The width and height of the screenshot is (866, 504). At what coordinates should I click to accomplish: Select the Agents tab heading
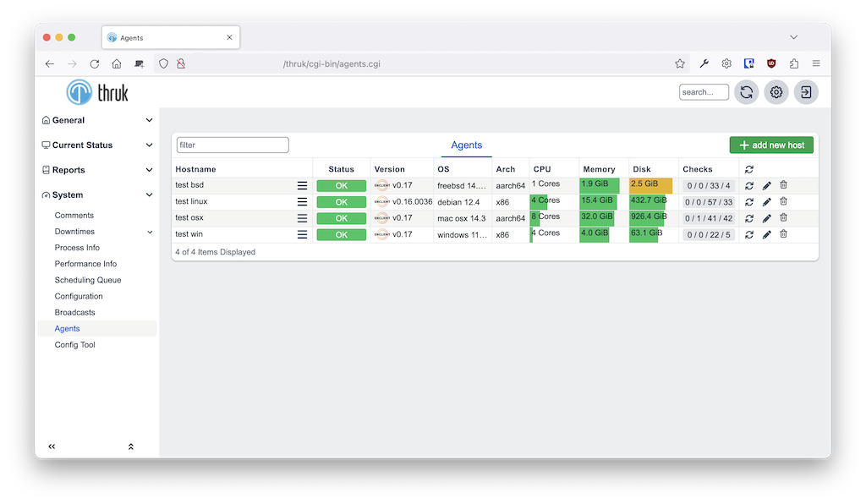click(x=467, y=145)
